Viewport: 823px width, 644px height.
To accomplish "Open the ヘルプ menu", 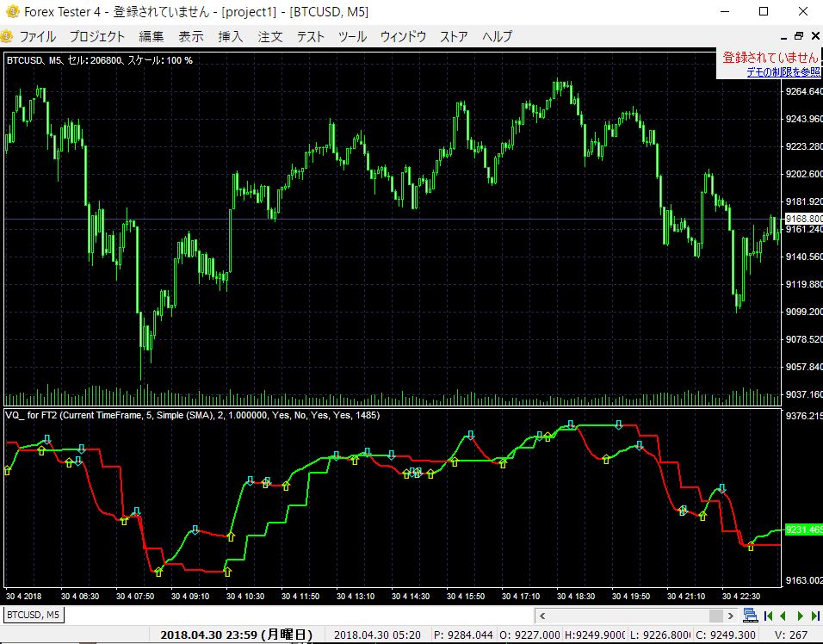I will click(x=497, y=37).
